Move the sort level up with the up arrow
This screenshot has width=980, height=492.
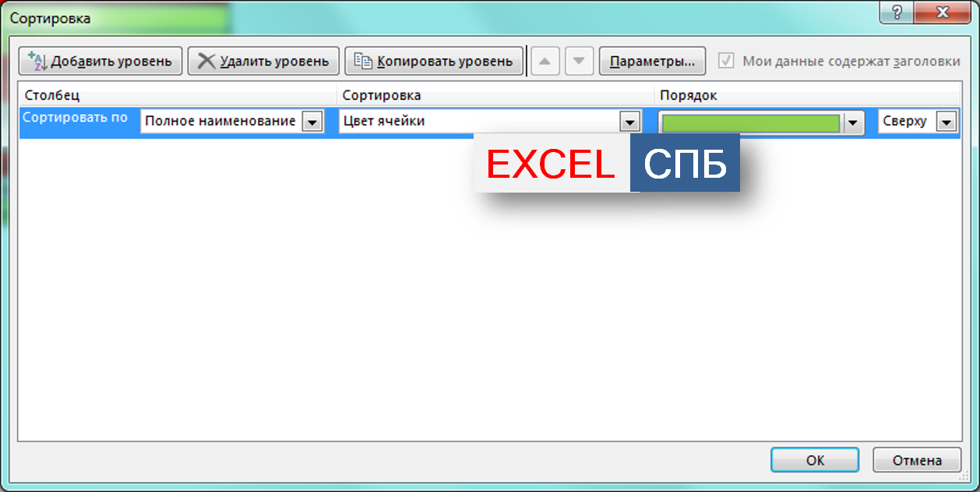545,61
